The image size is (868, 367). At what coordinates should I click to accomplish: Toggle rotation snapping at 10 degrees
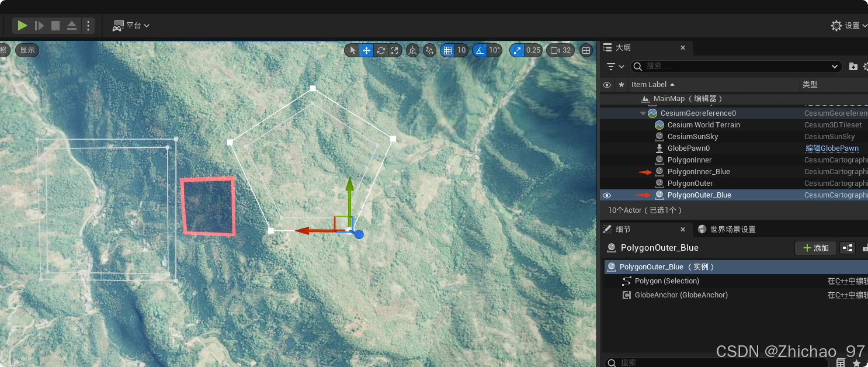click(479, 50)
